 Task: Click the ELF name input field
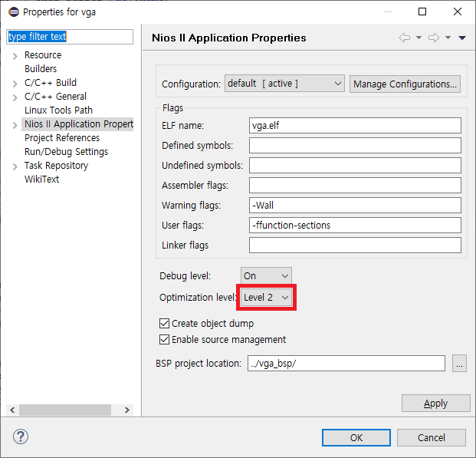355,126
